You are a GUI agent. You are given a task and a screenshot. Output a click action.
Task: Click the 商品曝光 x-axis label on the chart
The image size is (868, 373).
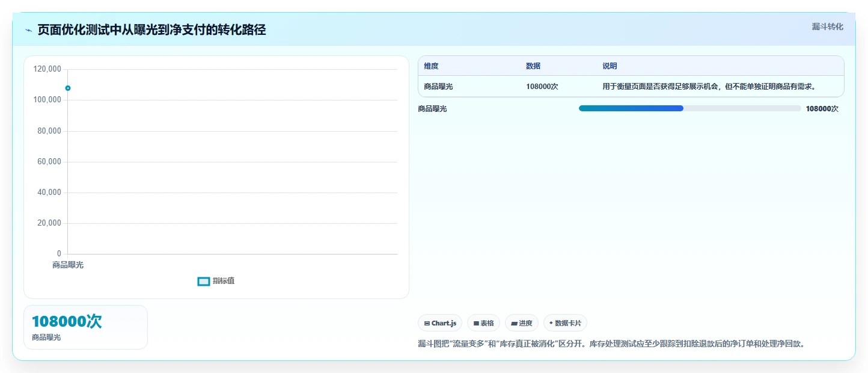[x=68, y=265]
